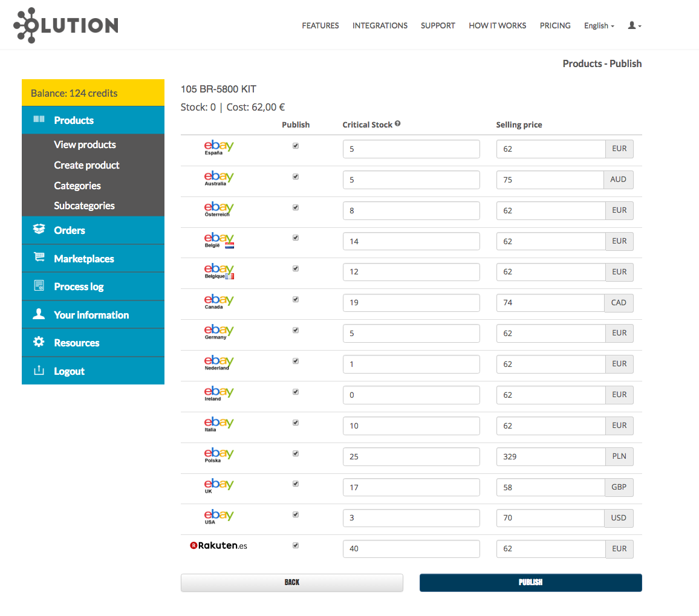This screenshot has width=699, height=616.
Task: Click the product title 105 BR-5800 KIT
Action: [x=218, y=89]
